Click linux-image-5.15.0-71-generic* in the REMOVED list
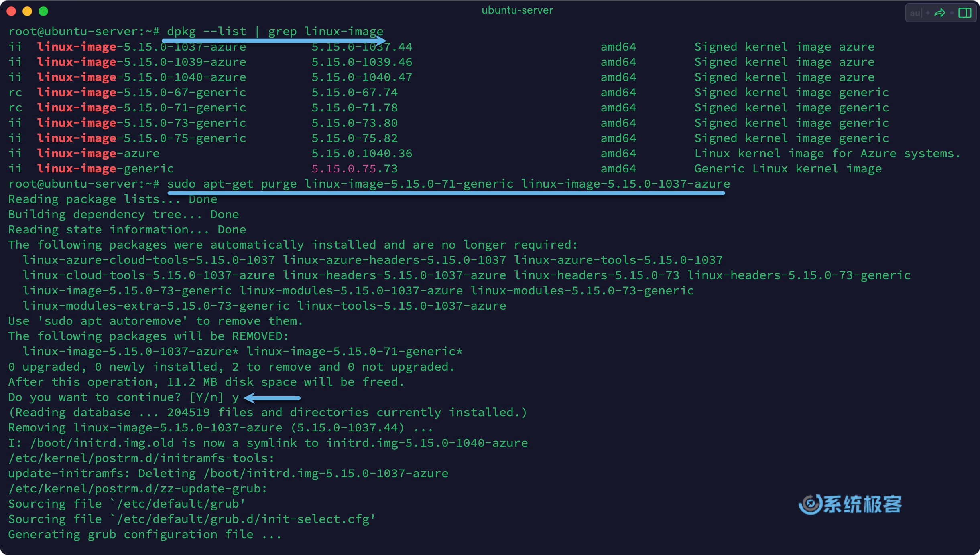Screen dimensions: 980x555 (355, 352)
